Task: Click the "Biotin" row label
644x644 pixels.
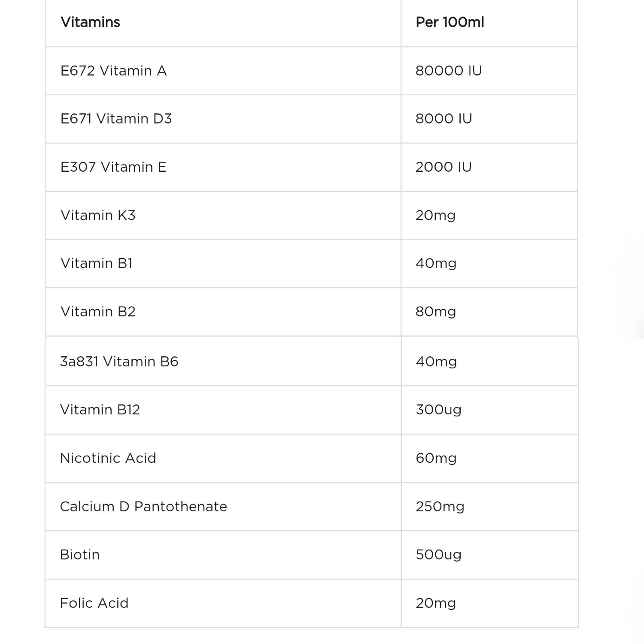Action: tap(80, 555)
